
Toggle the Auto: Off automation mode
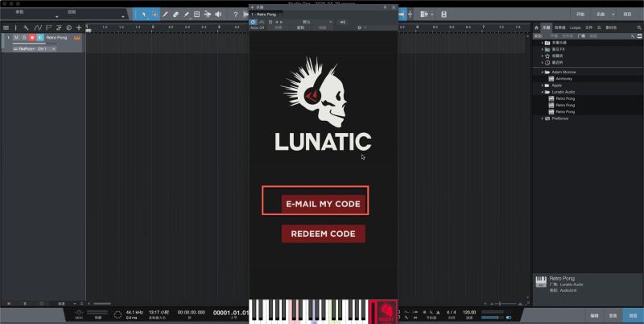click(x=258, y=27)
